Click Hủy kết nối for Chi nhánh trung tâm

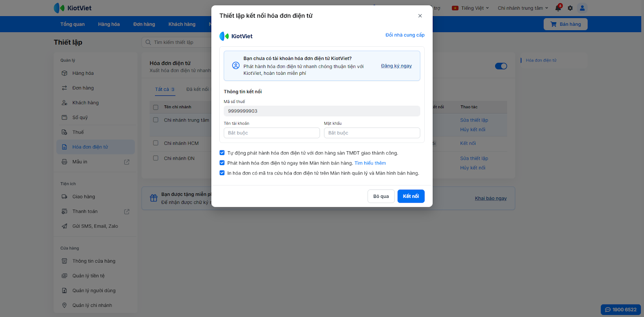point(473,130)
